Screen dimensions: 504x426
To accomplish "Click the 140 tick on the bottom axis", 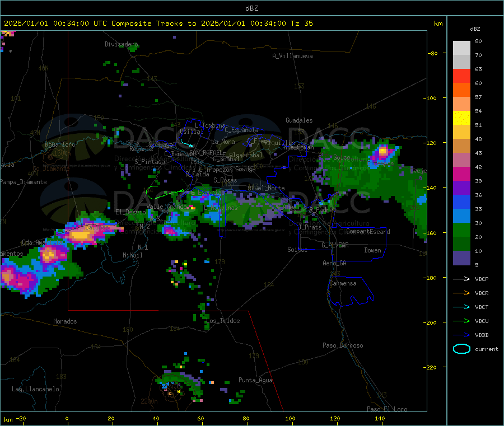I will [x=380, y=418].
